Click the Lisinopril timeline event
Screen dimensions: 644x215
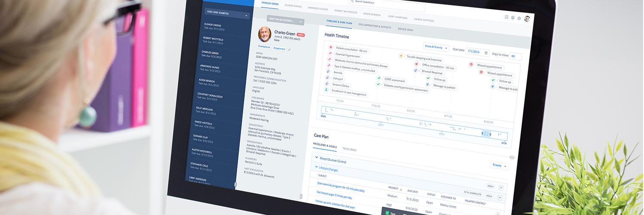point(339,79)
